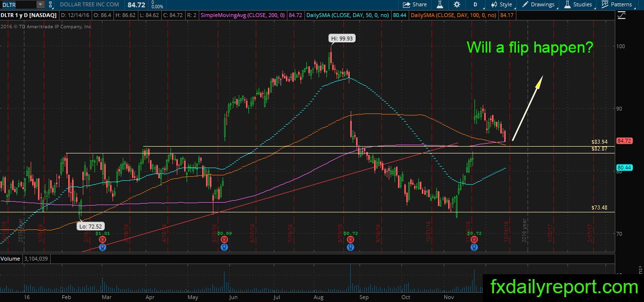Open the flask thinkScript tool icon
Viewport: 644px width, 302px height.
439,4
